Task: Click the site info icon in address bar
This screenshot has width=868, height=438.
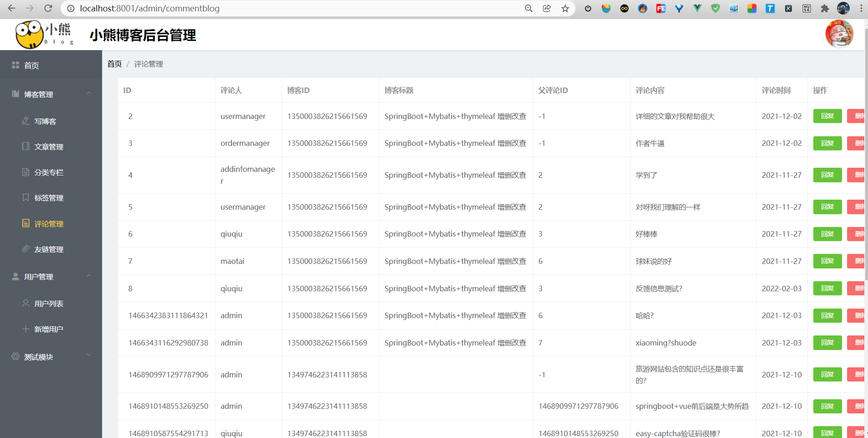Action: tap(71, 8)
